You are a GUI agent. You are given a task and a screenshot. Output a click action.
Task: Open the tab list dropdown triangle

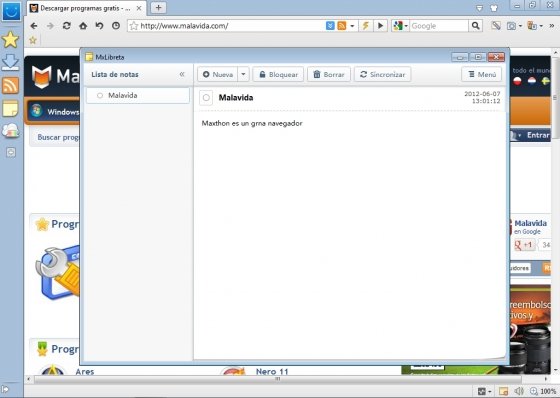tap(479, 8)
